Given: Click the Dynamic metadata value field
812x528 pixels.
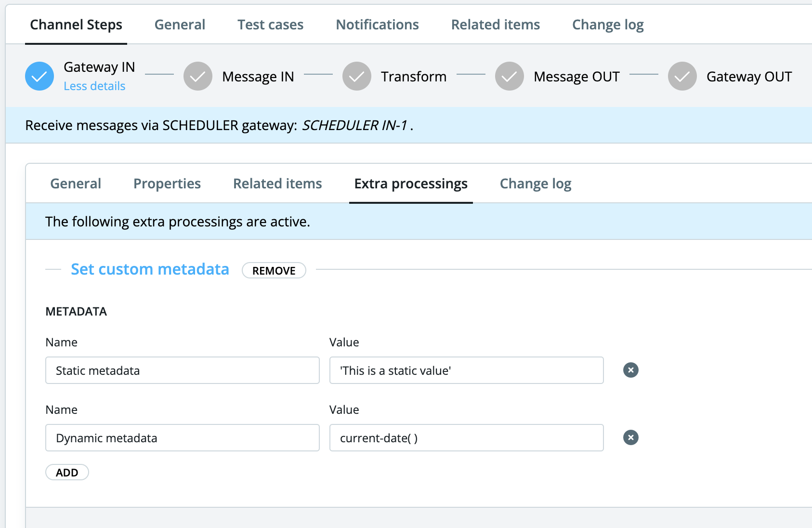Looking at the screenshot, I should pos(466,437).
